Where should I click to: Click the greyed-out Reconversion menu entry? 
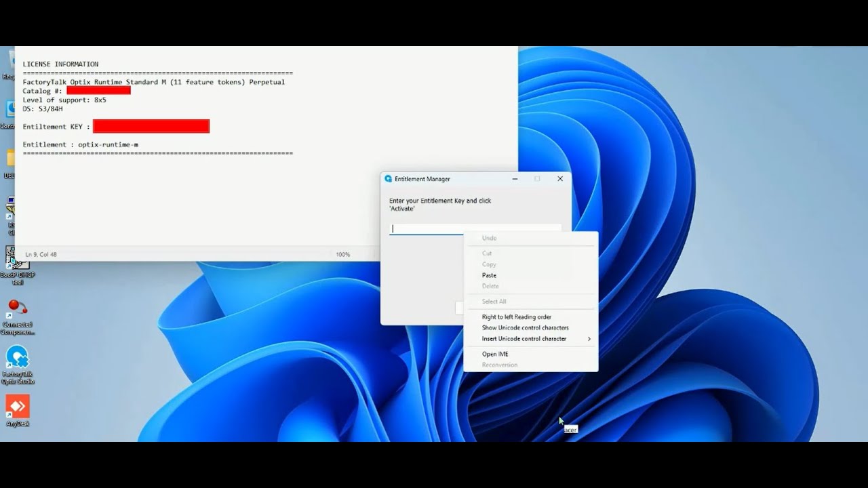[x=499, y=365]
